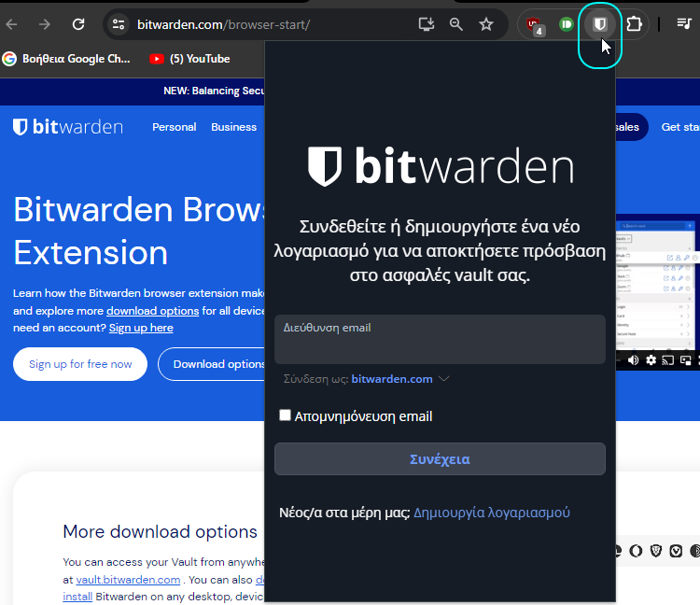Click the install link in the download text
Screen dimensions: 700x605
[77, 597]
